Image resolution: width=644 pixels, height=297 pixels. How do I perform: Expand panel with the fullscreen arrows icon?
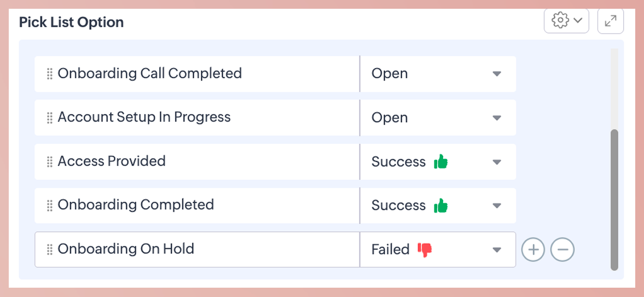pos(611,21)
